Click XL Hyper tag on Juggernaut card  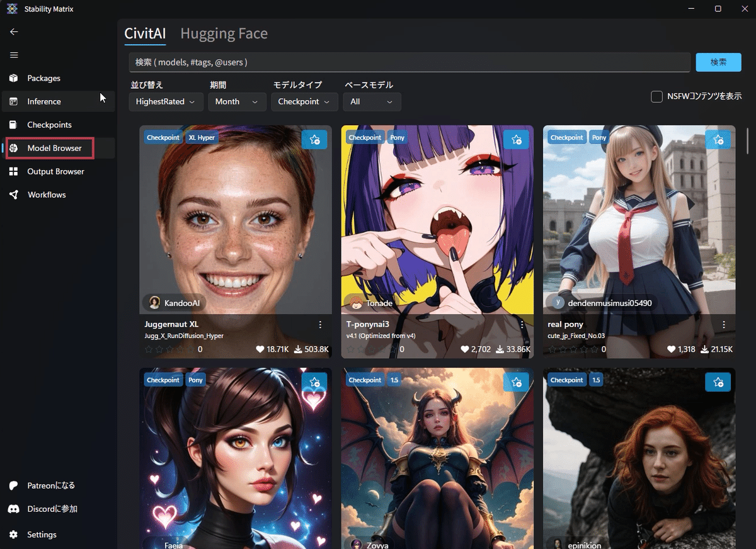(202, 137)
